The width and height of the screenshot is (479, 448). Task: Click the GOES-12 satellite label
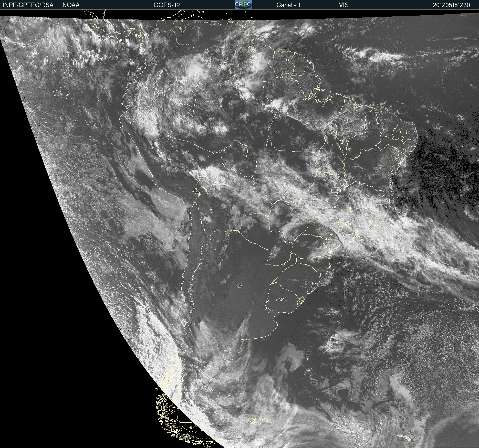tap(167, 5)
